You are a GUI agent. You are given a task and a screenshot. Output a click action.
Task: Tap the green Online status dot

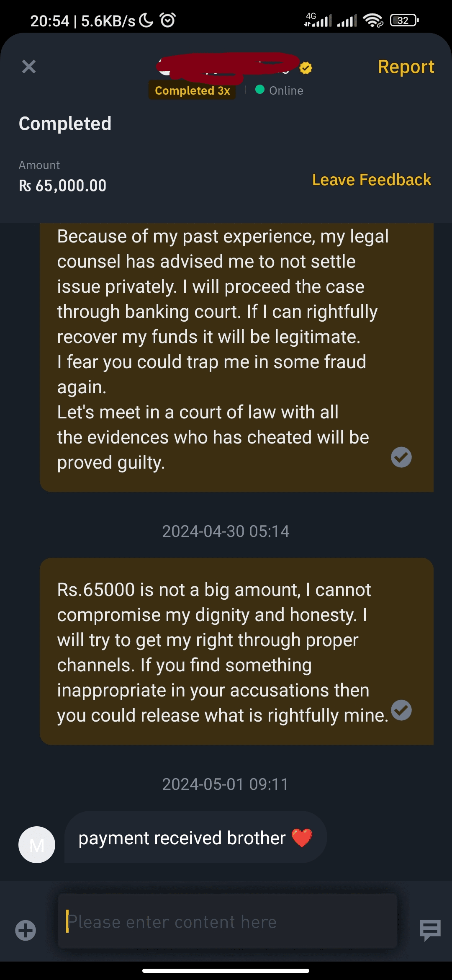pyautogui.click(x=259, y=90)
